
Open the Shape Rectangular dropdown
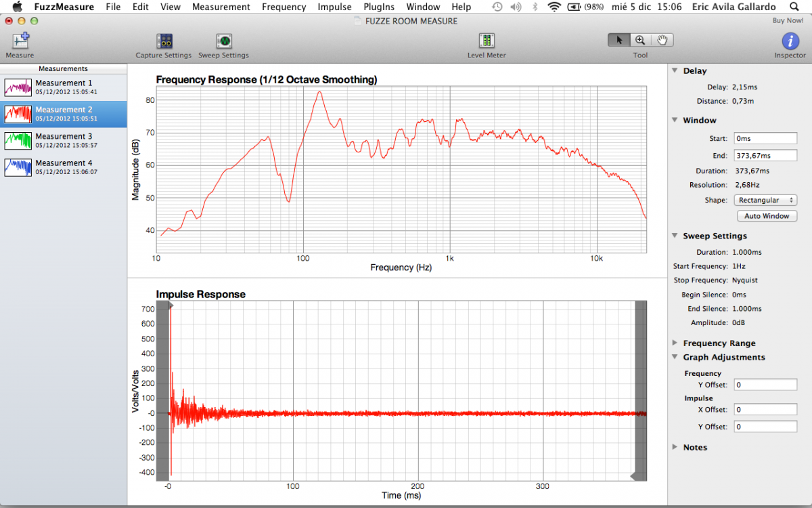[765, 200]
